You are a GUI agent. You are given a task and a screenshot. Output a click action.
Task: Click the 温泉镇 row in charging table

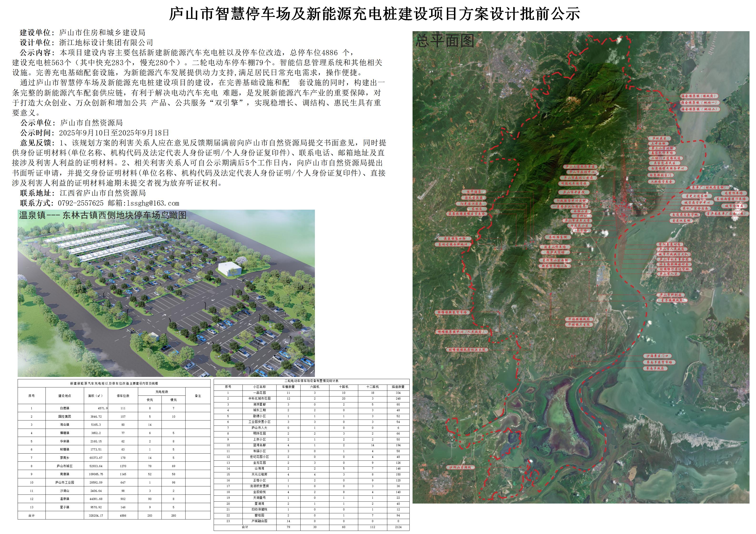click(x=65, y=499)
